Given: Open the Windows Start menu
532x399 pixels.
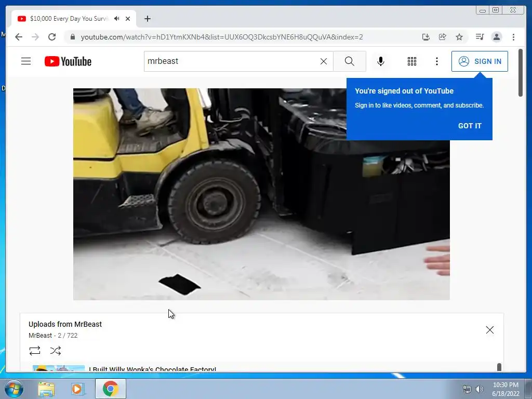Looking at the screenshot, I should 14,389.
